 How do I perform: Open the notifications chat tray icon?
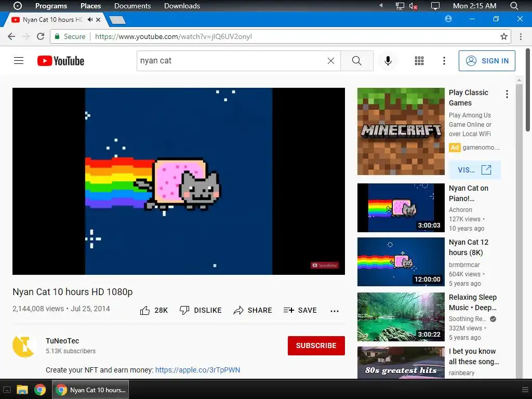point(435,6)
